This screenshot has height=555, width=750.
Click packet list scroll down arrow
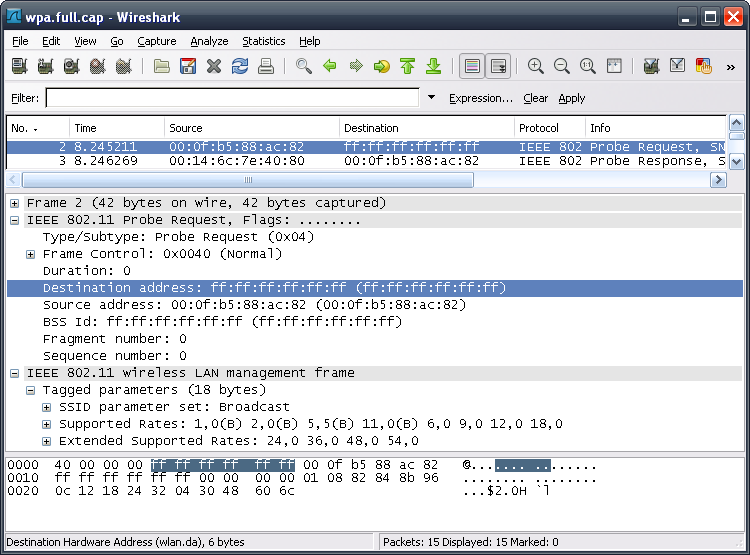(736, 162)
